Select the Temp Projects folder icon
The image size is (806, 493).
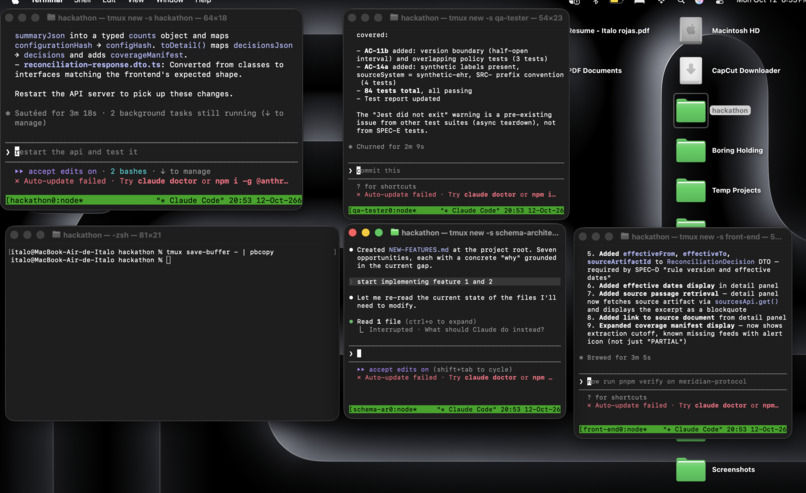[691, 190]
